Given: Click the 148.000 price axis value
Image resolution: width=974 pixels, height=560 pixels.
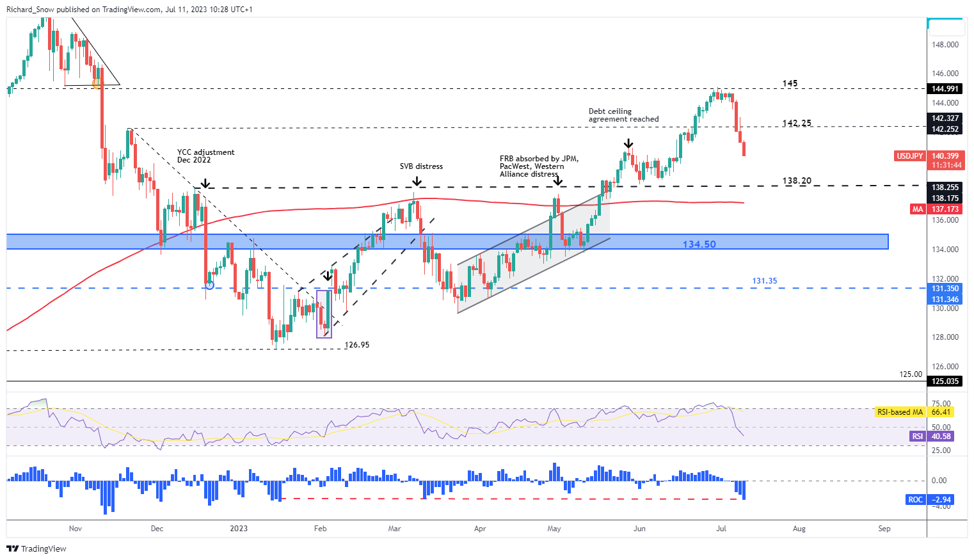Looking at the screenshot, I should 945,45.
